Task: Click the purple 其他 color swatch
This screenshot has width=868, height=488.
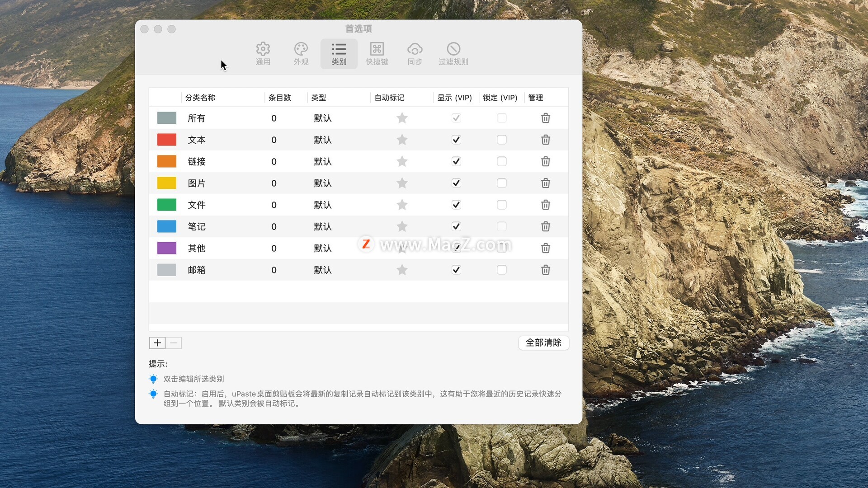Action: [x=166, y=248]
